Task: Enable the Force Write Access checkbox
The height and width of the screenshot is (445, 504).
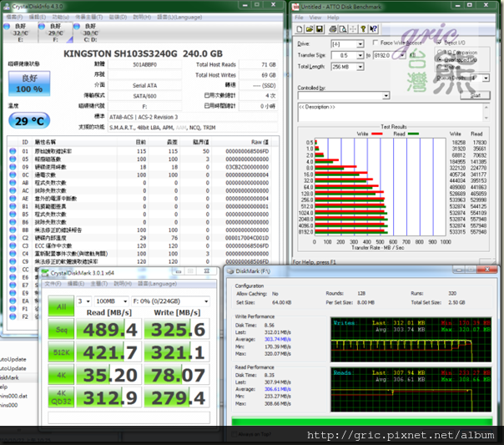Action: click(376, 43)
